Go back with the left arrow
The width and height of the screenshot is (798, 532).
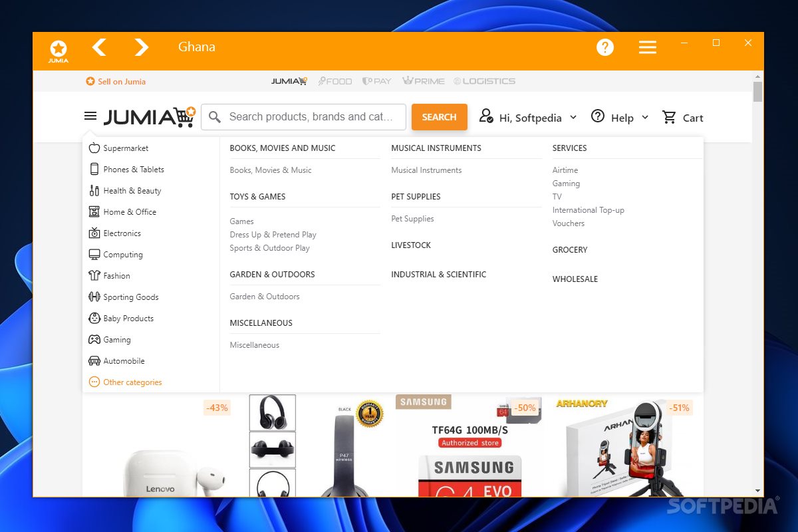[x=99, y=47]
